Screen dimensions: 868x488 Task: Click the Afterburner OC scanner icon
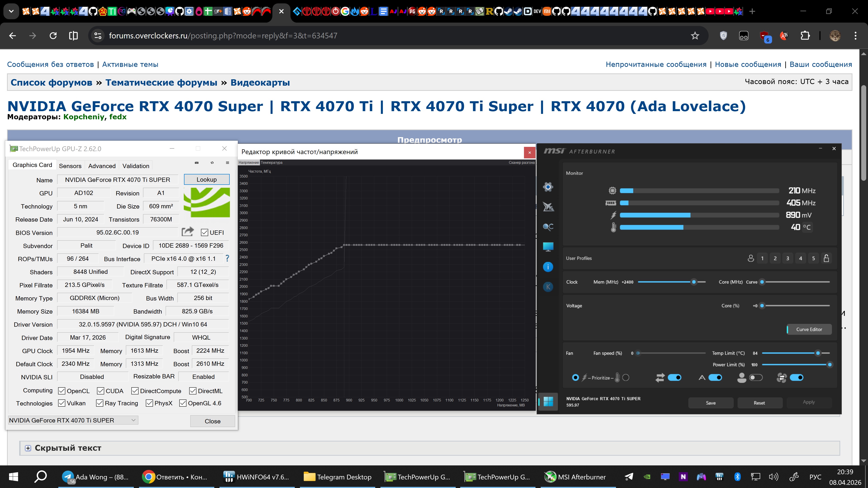coord(548,227)
